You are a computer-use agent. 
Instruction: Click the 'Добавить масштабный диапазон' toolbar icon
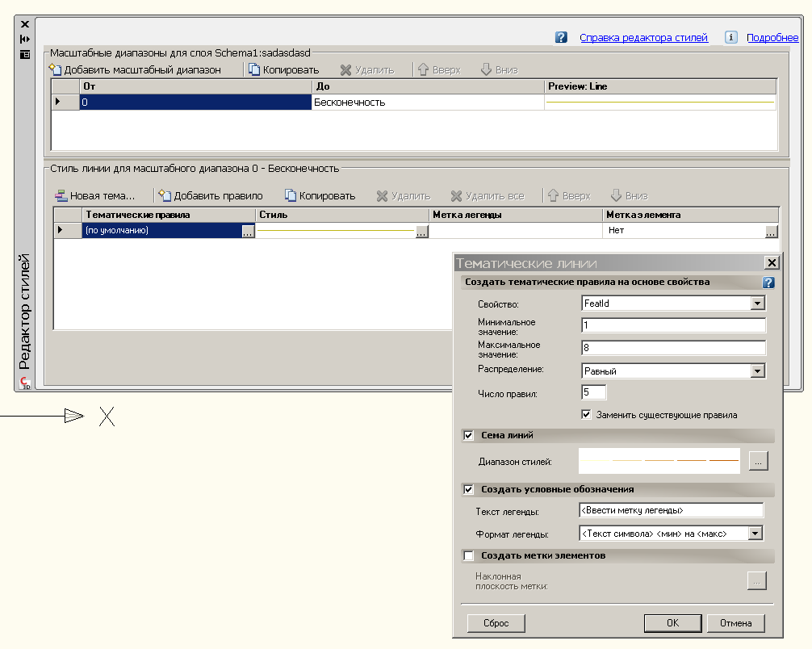click(x=56, y=70)
